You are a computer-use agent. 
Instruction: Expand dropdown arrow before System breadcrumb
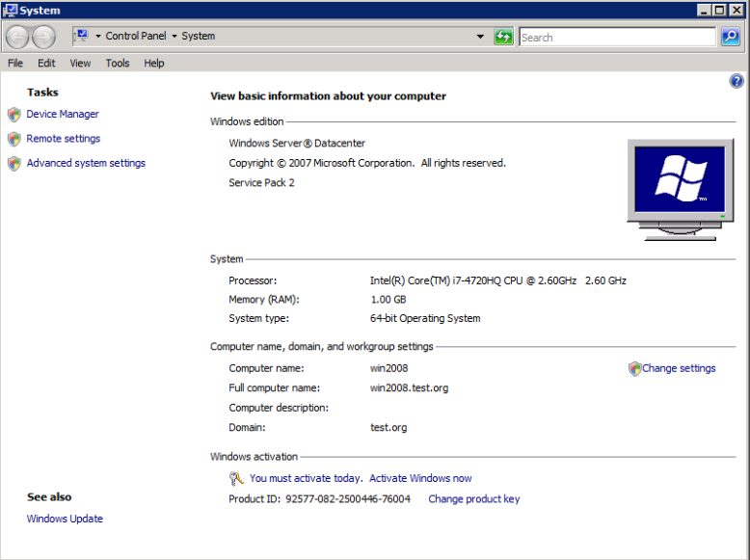(174, 36)
